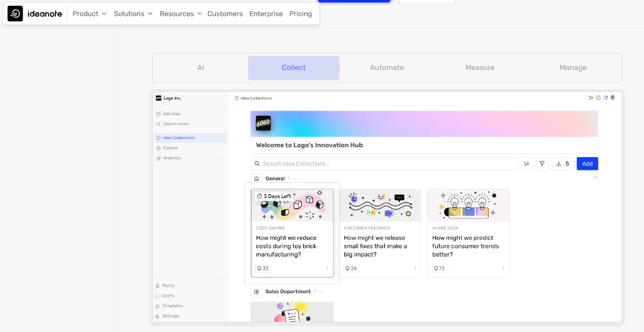Click the 3 Days Left badge
The image size is (644, 332).
pyautogui.click(x=274, y=196)
